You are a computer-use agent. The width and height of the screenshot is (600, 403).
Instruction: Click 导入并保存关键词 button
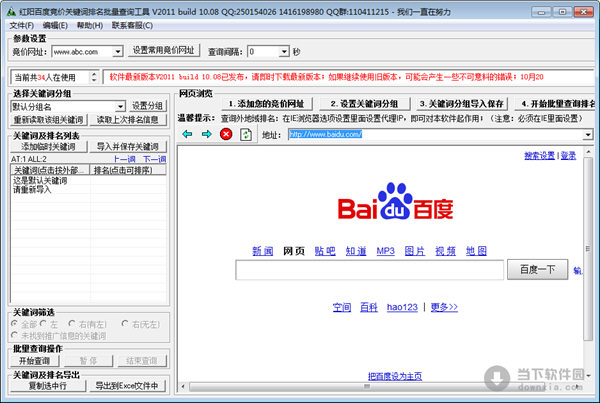(x=127, y=147)
